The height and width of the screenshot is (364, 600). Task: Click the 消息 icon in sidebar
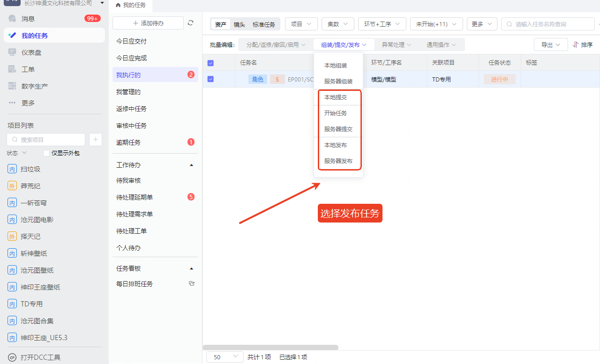[12, 19]
